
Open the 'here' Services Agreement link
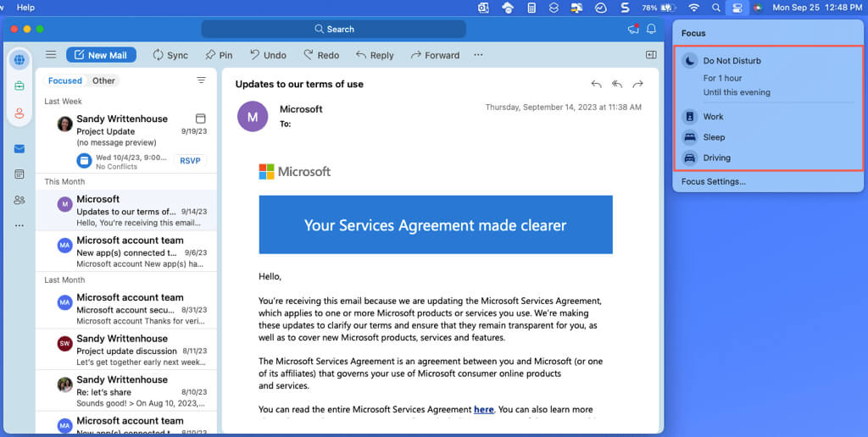pyautogui.click(x=483, y=409)
